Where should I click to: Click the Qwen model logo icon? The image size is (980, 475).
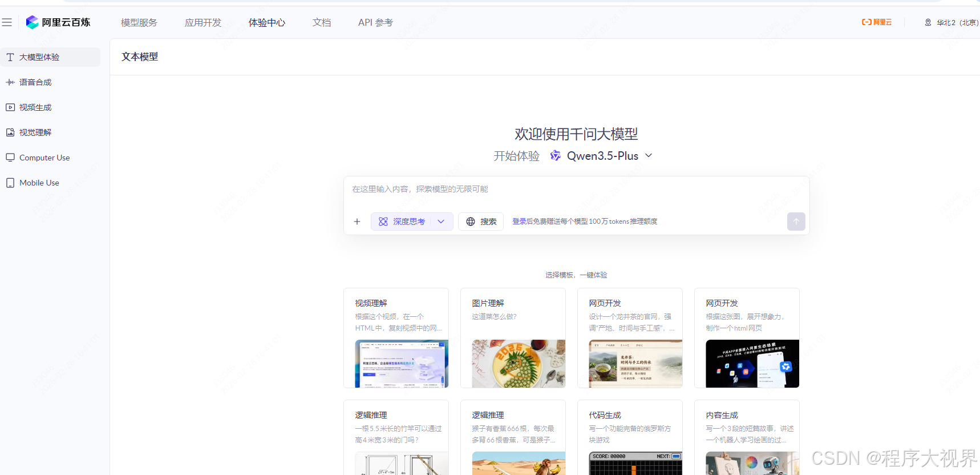pos(555,155)
